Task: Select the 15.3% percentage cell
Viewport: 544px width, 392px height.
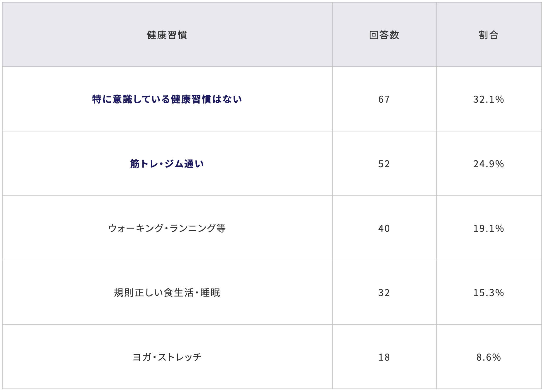Action: click(x=489, y=293)
